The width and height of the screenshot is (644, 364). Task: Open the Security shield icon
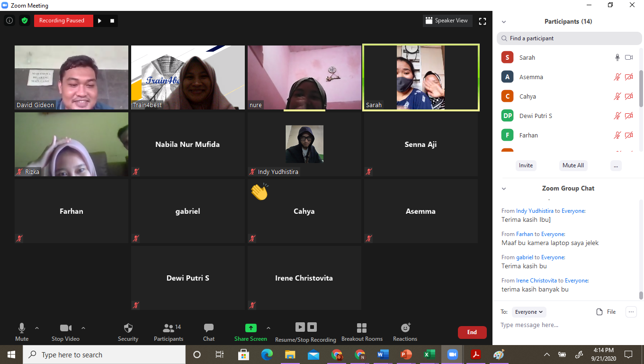tap(128, 328)
